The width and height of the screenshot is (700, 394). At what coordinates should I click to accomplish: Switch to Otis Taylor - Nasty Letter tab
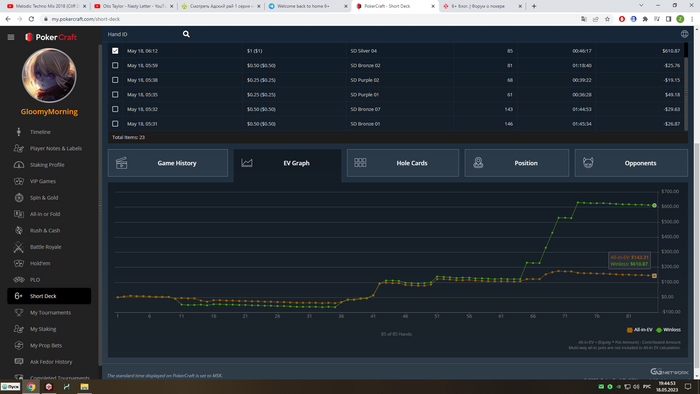click(x=133, y=6)
